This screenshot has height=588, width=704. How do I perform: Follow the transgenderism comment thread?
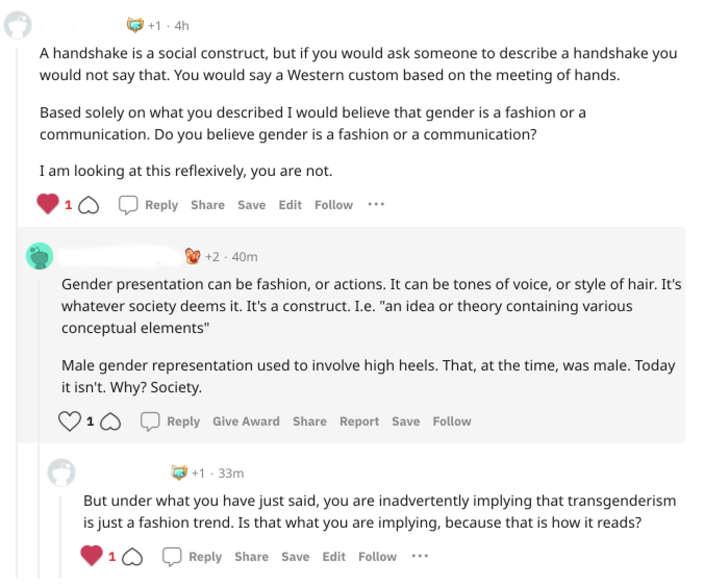tap(378, 557)
